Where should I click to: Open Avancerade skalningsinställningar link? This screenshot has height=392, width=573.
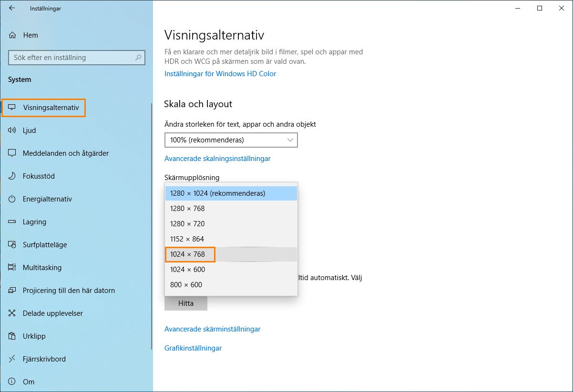(217, 159)
